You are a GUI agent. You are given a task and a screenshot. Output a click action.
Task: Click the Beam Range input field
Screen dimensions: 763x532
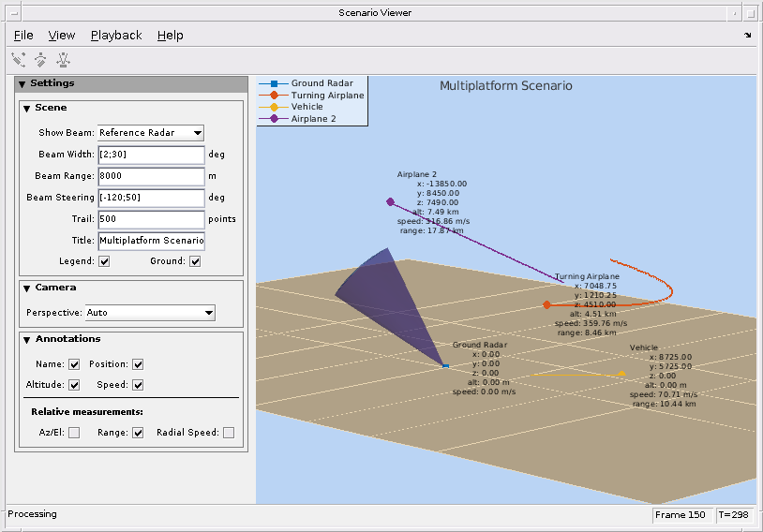pos(150,176)
